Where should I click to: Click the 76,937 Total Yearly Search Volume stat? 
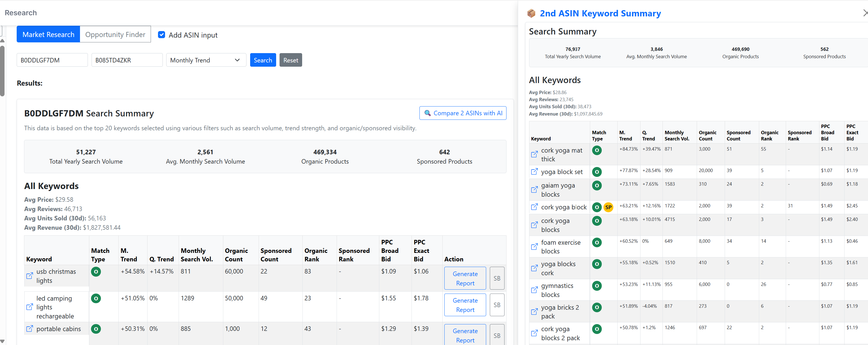pyautogui.click(x=572, y=53)
